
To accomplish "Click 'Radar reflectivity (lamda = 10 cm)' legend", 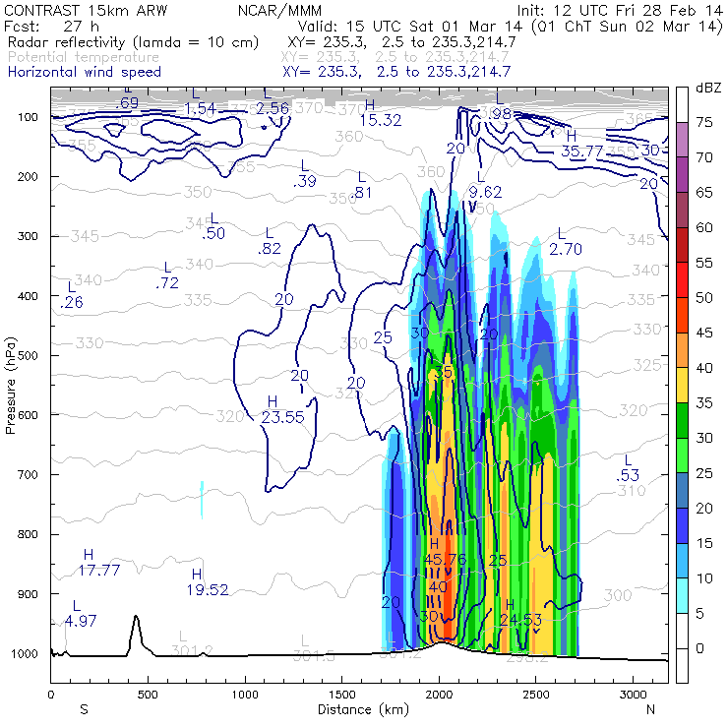I will click(x=133, y=42).
